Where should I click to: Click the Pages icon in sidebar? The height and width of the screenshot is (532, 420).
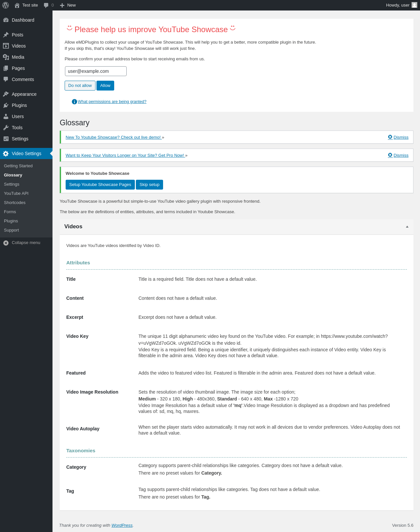6,68
